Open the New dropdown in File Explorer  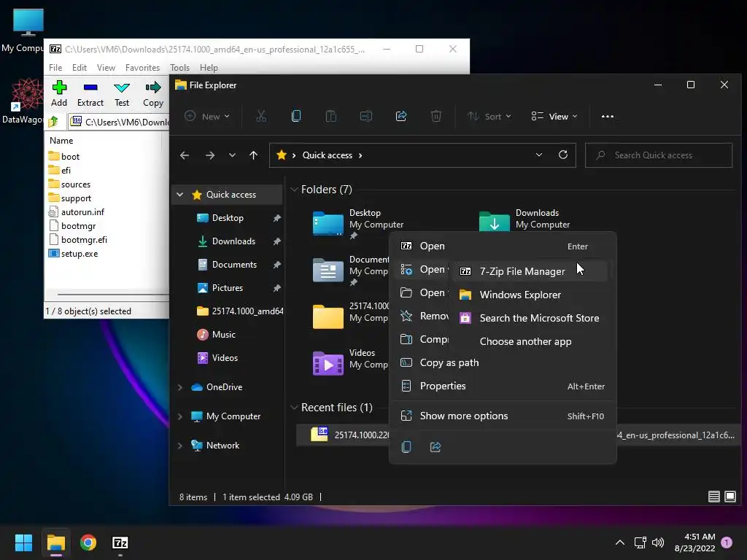(207, 116)
